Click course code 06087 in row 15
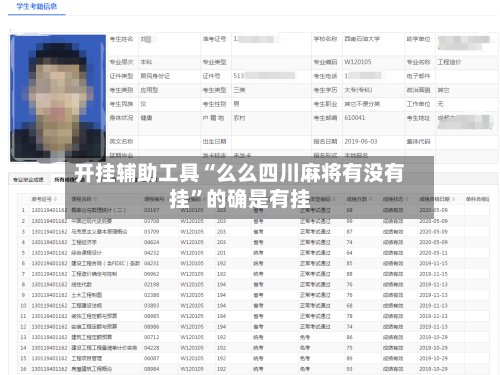The image size is (500, 375). tap(151, 358)
